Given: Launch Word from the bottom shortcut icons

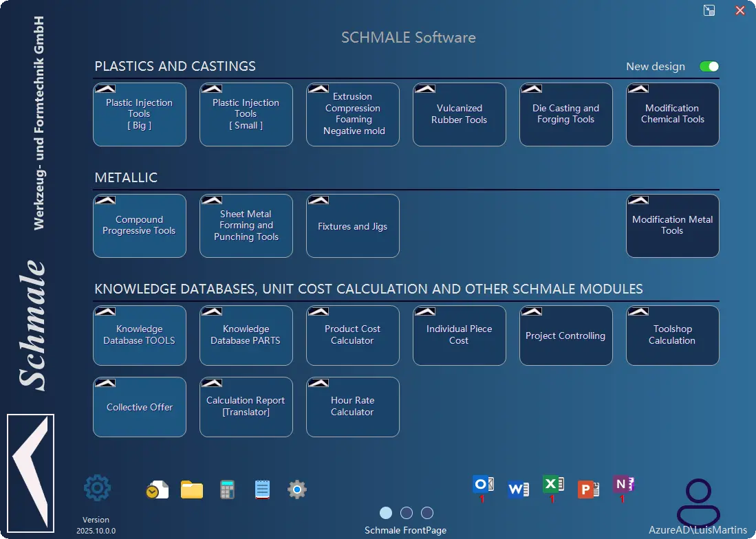Looking at the screenshot, I should (x=518, y=489).
